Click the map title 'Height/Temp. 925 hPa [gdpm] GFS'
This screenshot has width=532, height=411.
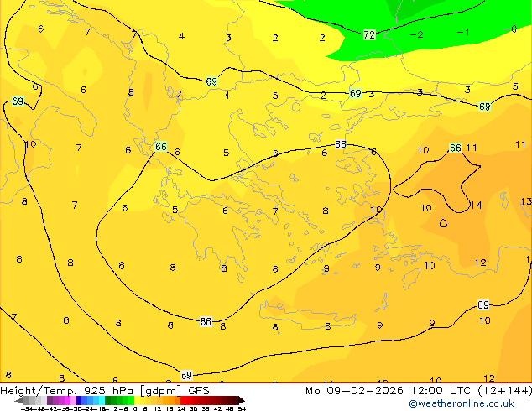coord(105,391)
